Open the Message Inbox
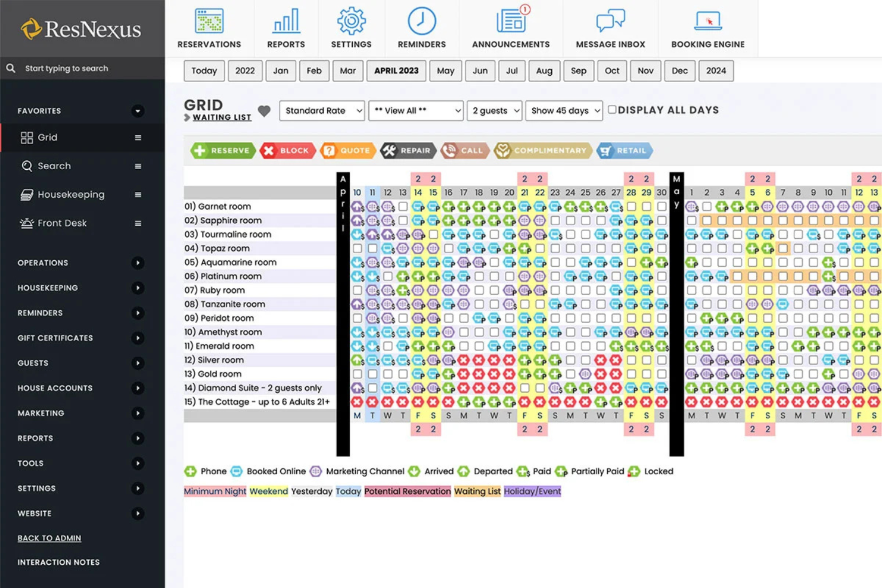This screenshot has height=588, width=882. coord(610,28)
